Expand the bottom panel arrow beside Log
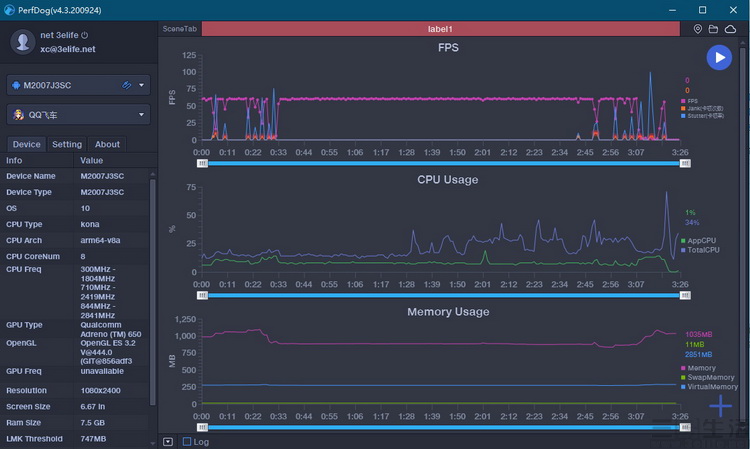 tap(168, 441)
